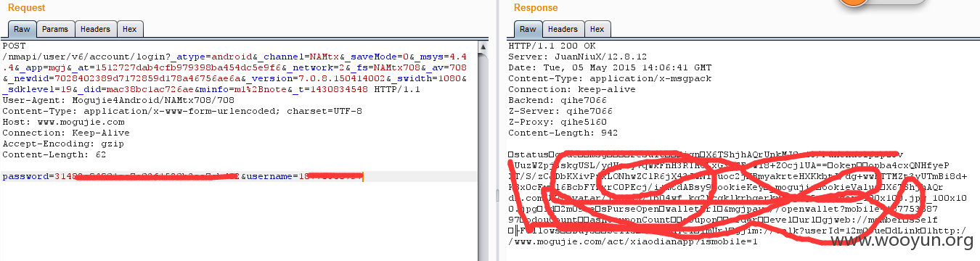Open the Params tab in Request panel
Image resolution: width=980 pixels, height=261 pixels.
pos(55,29)
